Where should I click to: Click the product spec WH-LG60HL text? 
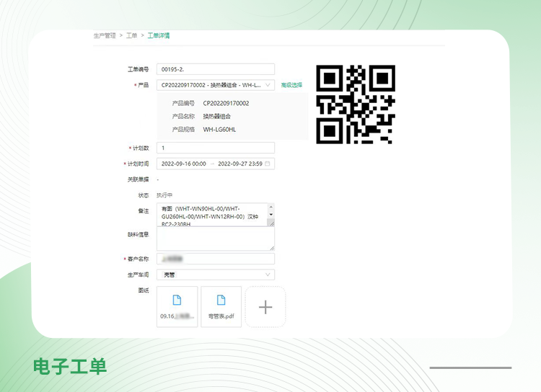point(219,130)
